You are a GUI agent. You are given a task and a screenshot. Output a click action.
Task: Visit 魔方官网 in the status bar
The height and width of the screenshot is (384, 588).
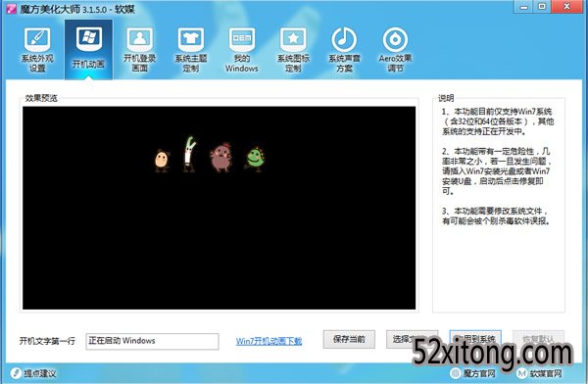(x=473, y=373)
